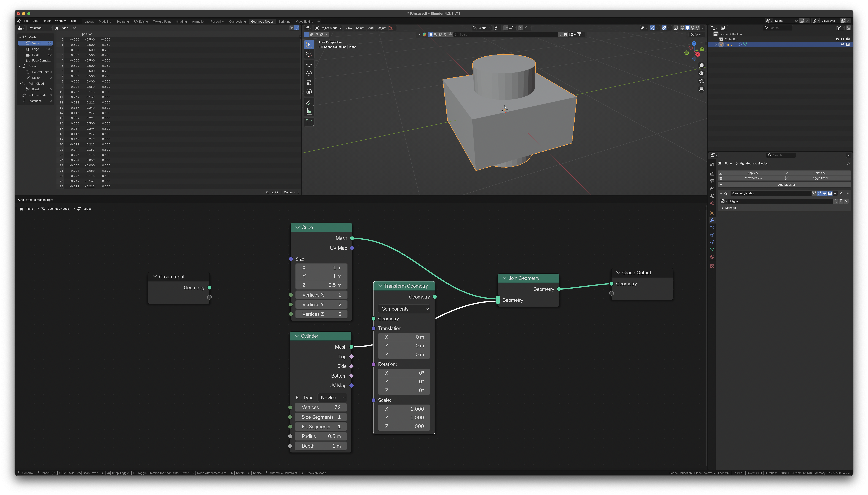868x495 pixels.
Task: Toggle selected-only arrow in spreadsheet
Action: tap(291, 28)
